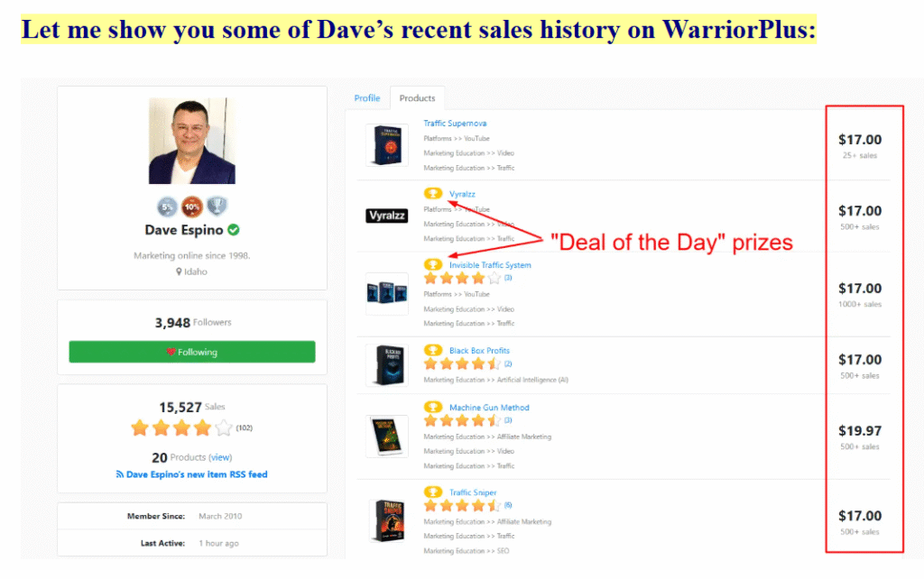The image size is (924, 579).
Task: Click Dave Espino's profile photo
Action: (192, 141)
